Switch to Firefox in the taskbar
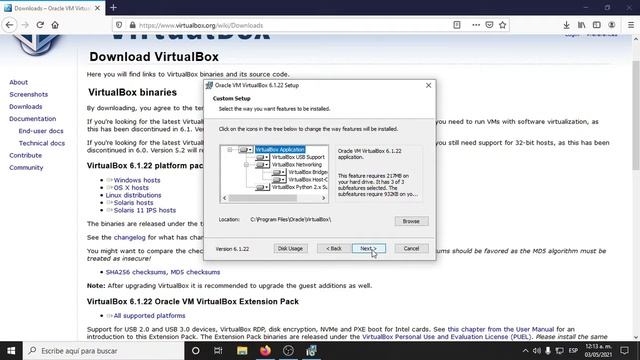 pos(265,351)
